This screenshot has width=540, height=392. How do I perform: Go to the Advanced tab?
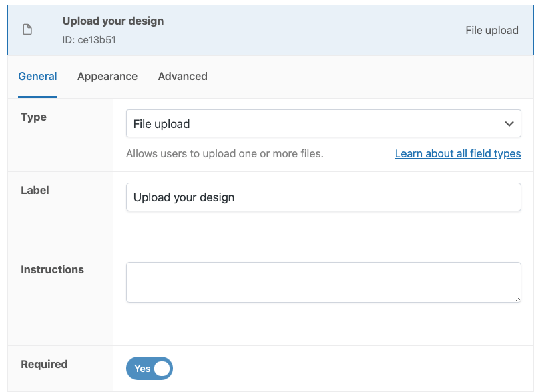[182, 77]
